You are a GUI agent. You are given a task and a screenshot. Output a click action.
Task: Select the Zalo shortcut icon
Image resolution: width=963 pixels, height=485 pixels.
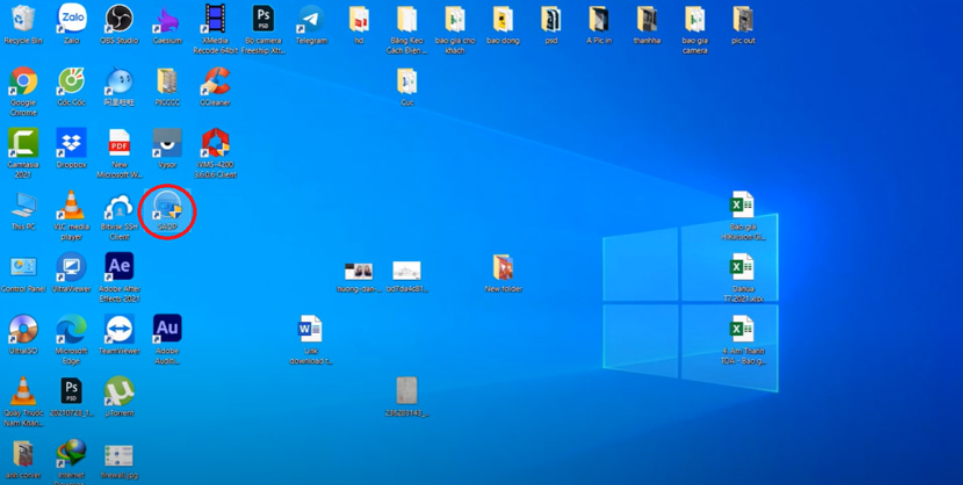pos(71,19)
